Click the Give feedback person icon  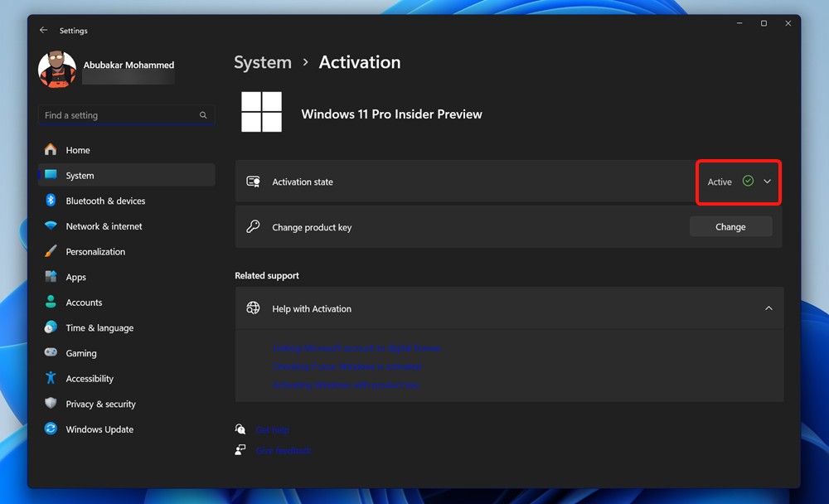coord(240,449)
